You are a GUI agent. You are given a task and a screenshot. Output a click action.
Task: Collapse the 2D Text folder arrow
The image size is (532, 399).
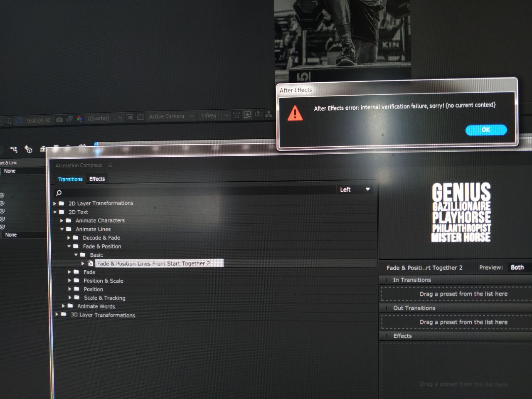coord(55,212)
